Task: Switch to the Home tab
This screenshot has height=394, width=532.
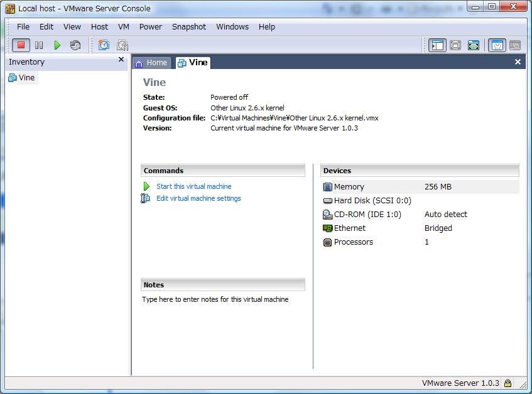Action: click(151, 63)
